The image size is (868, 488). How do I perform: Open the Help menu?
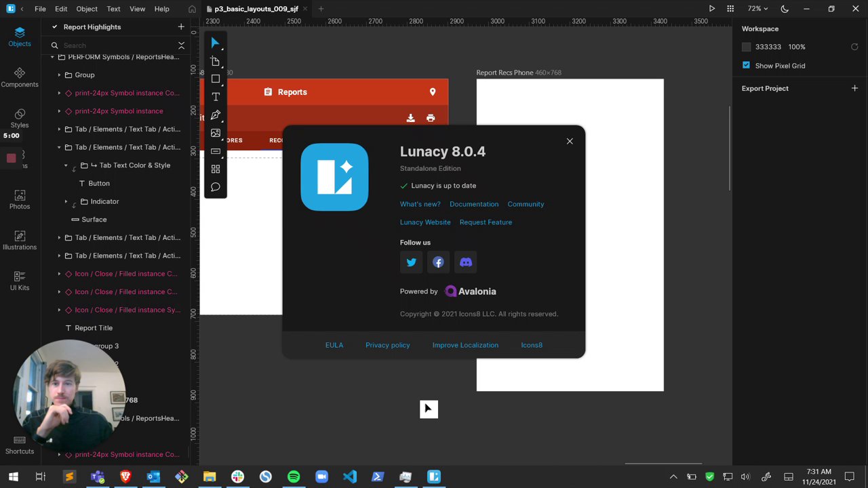click(161, 9)
